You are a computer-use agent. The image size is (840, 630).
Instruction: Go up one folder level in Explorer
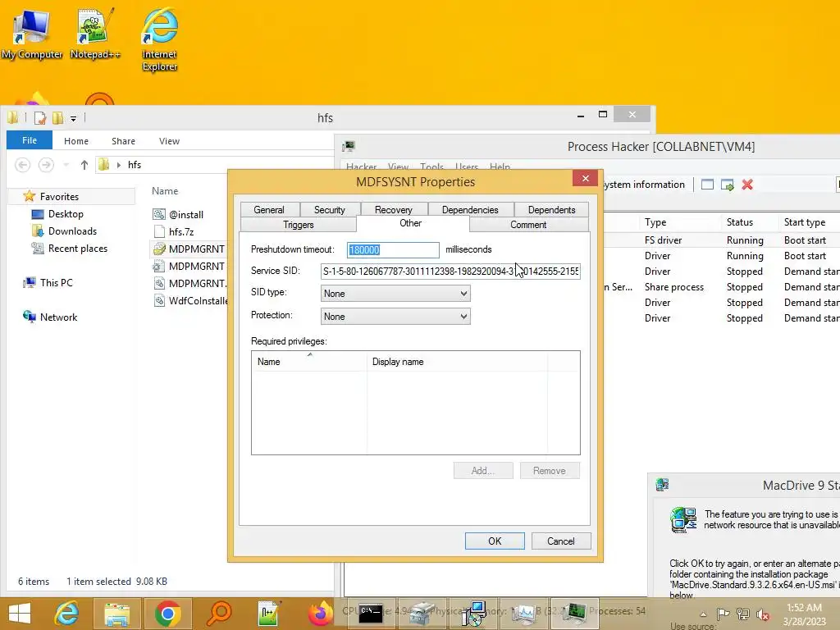point(84,165)
